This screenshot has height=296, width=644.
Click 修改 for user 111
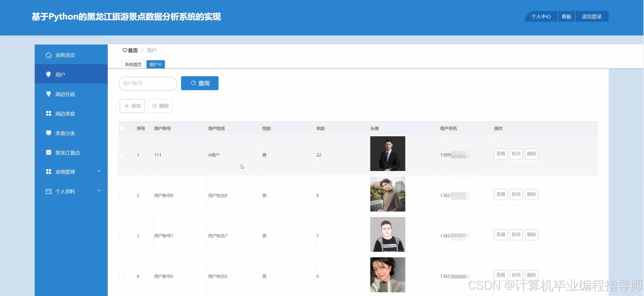tap(516, 154)
